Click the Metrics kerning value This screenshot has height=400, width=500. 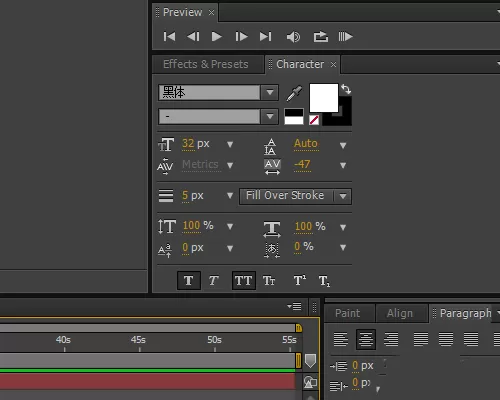(200, 164)
